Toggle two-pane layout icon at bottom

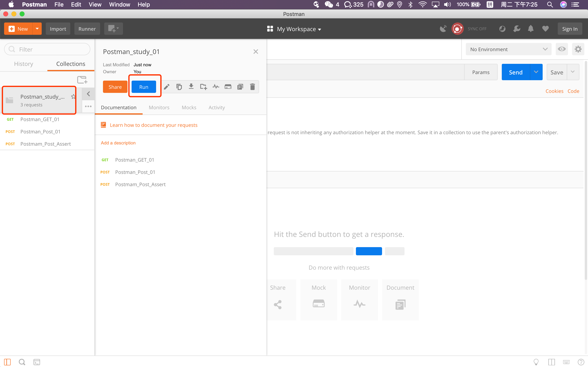coord(551,362)
